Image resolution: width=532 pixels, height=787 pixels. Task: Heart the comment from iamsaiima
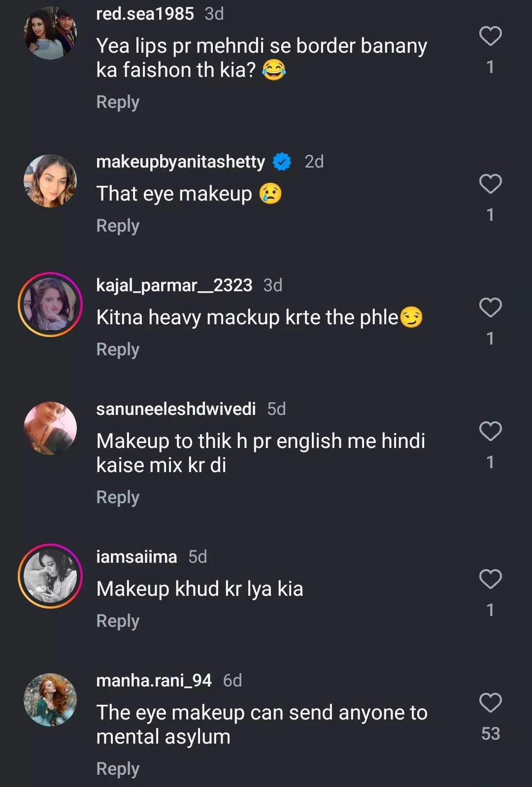[x=490, y=579]
